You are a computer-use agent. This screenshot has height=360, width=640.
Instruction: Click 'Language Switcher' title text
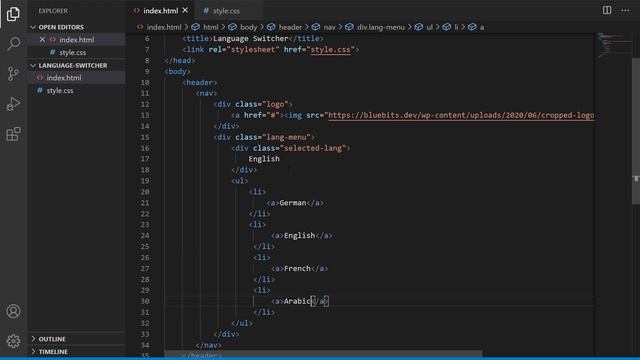[x=251, y=38]
